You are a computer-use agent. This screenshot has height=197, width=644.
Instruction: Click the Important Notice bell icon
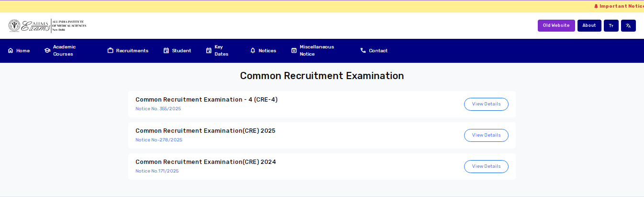coord(596,6)
